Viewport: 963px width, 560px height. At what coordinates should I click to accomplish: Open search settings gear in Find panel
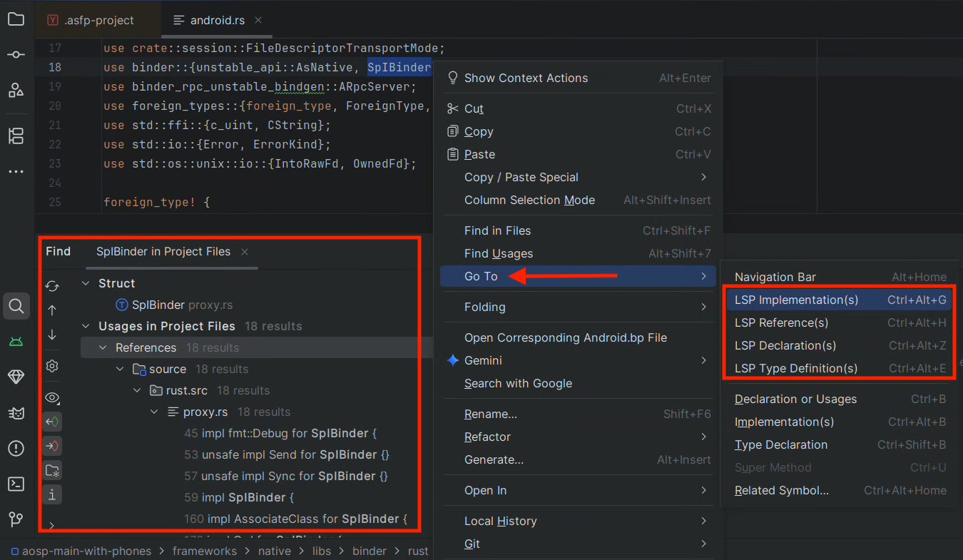(52, 365)
